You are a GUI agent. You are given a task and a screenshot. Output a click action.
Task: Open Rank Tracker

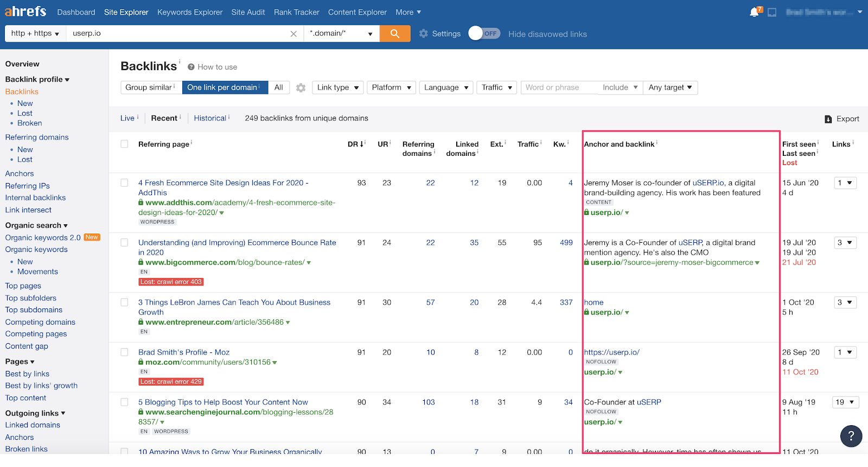click(x=296, y=12)
